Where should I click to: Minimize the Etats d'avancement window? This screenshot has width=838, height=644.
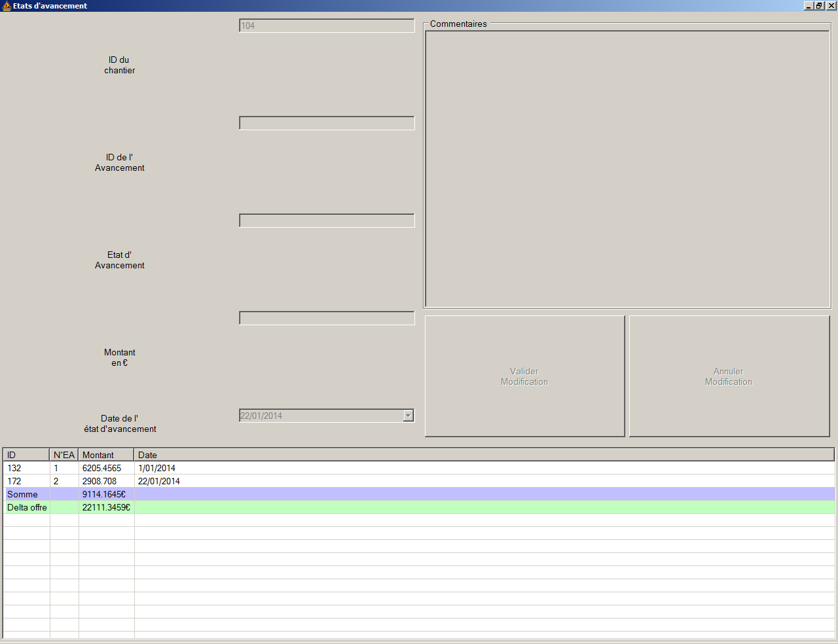809,6
